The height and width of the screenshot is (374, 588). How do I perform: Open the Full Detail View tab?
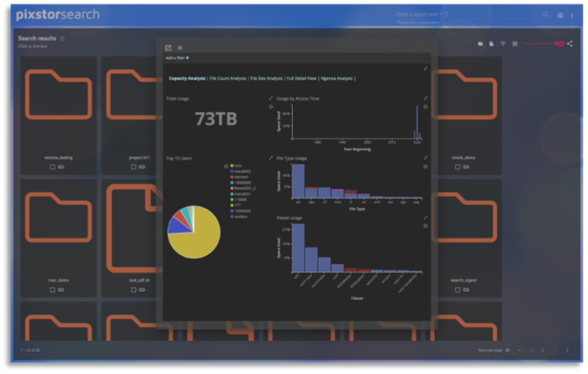301,78
